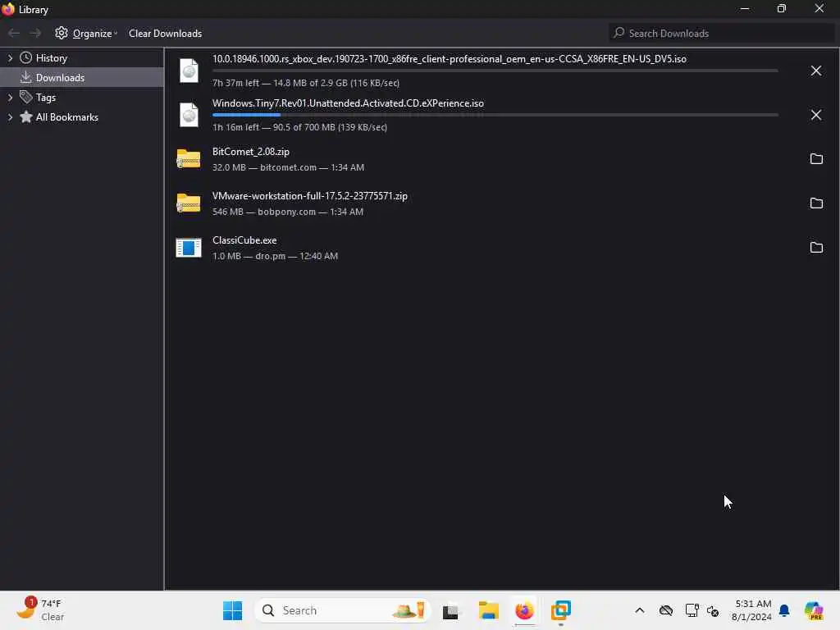Open containing folder for ClassiCube.exe
The image size is (840, 630).
click(816, 248)
